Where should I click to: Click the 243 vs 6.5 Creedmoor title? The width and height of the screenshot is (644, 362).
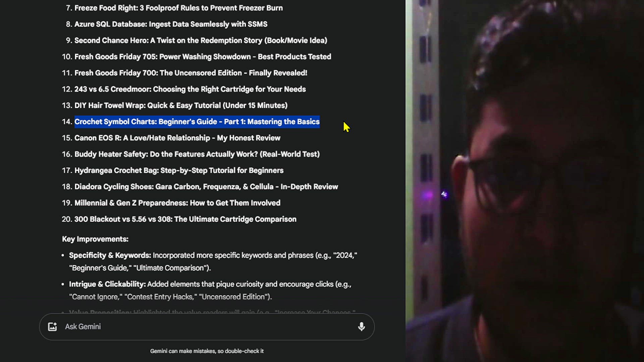[x=190, y=89]
